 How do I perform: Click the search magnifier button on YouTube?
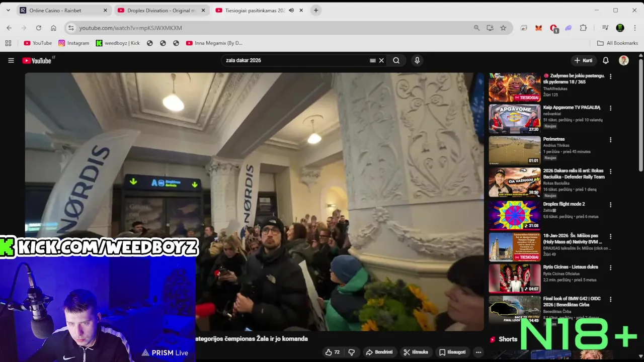(x=396, y=60)
